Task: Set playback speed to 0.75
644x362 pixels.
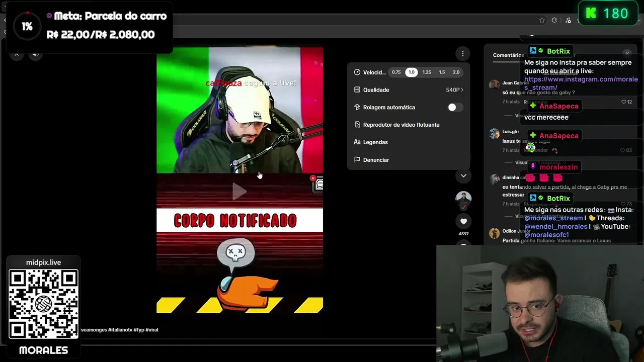Action: (x=396, y=72)
